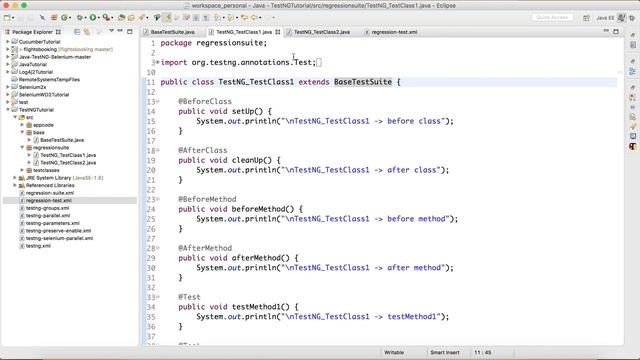This screenshot has width=640, height=360.
Task: Expand the Selenium2x project
Action: tap(7, 87)
